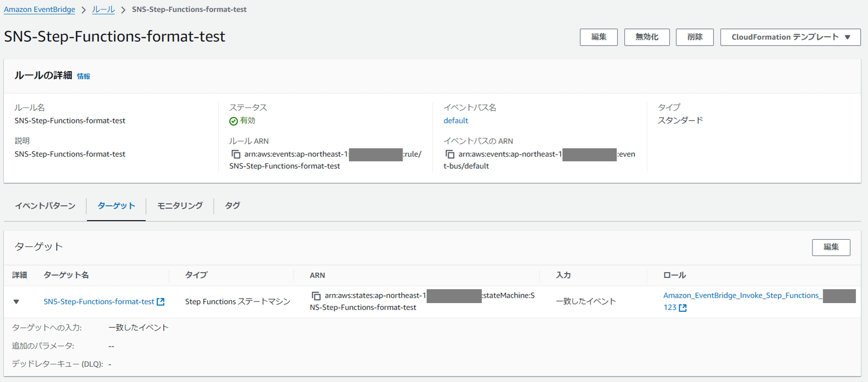Click SNS-Step-Functions-format-test under 説明
The width and height of the screenshot is (868, 382).
[70, 154]
